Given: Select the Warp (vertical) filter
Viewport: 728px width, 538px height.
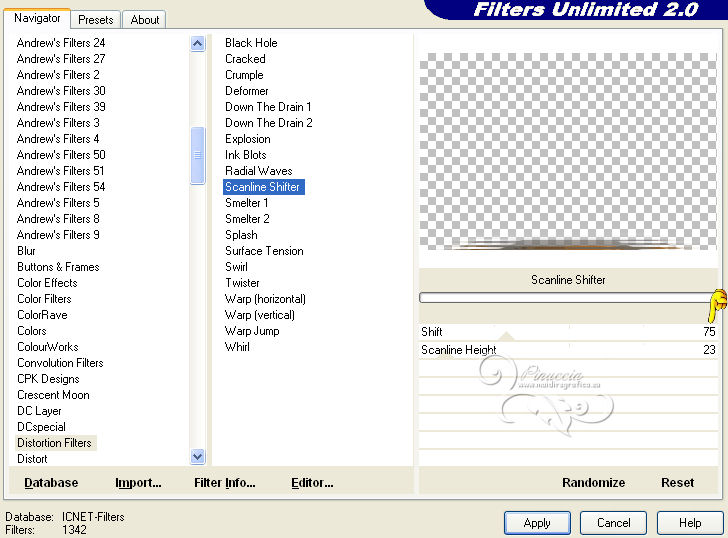Looking at the screenshot, I should pyautogui.click(x=260, y=315).
